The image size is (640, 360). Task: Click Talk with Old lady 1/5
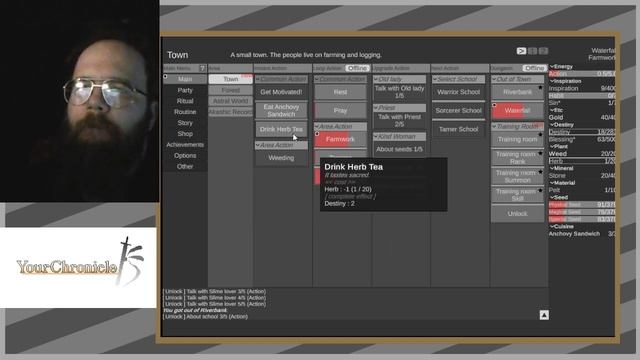pos(400,92)
